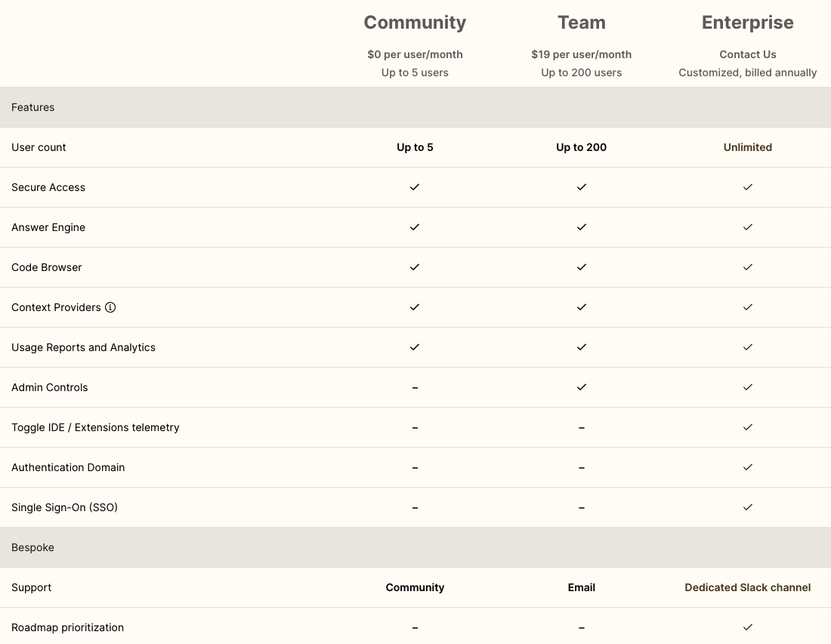Viewport: 831px width, 644px height.
Task: Click the "Authentication Domain" row label
Action: pyautogui.click(x=68, y=467)
